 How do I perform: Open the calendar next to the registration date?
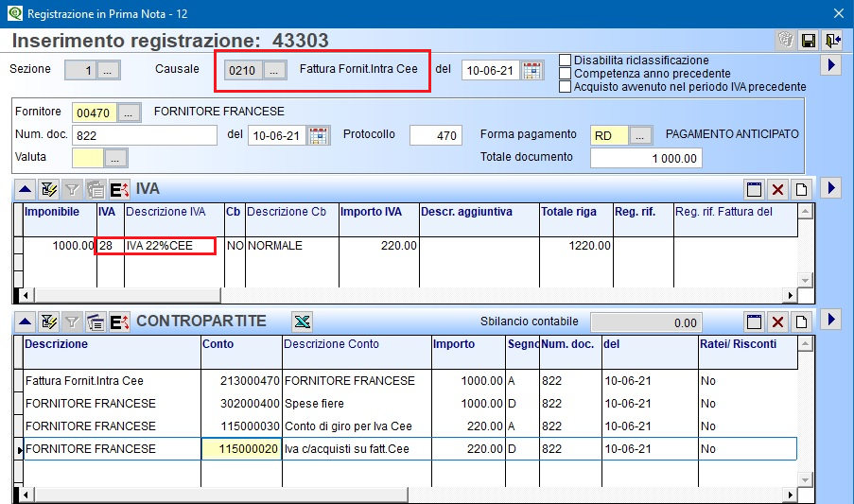(532, 70)
